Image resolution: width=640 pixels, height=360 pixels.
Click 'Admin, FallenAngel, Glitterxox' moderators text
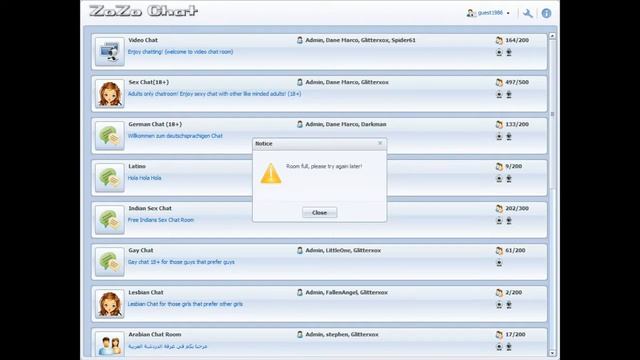[347, 292]
